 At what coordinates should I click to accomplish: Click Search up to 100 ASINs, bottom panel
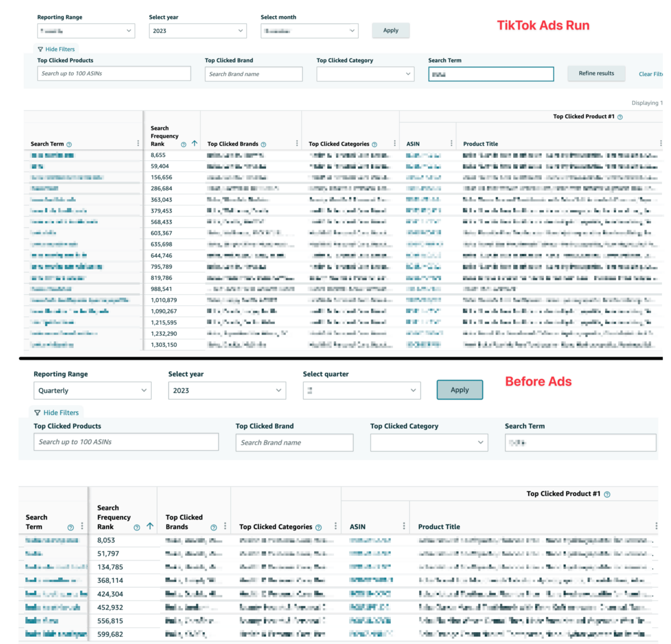pos(126,442)
